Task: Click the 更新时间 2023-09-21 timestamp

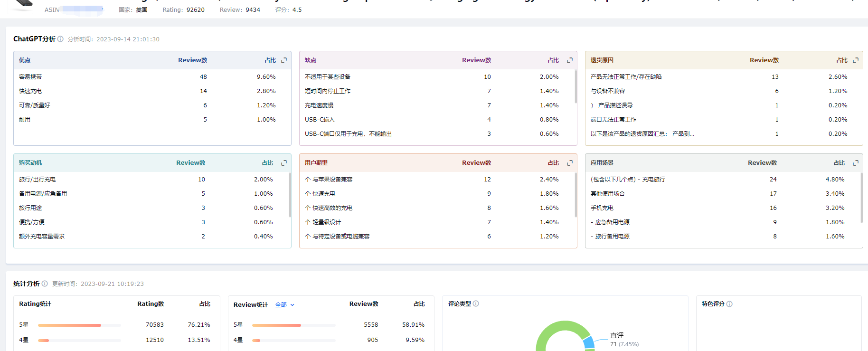Action: (98, 284)
